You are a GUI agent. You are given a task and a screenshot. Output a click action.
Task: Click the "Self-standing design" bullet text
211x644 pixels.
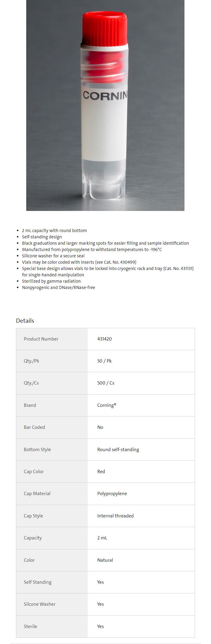coord(42,237)
